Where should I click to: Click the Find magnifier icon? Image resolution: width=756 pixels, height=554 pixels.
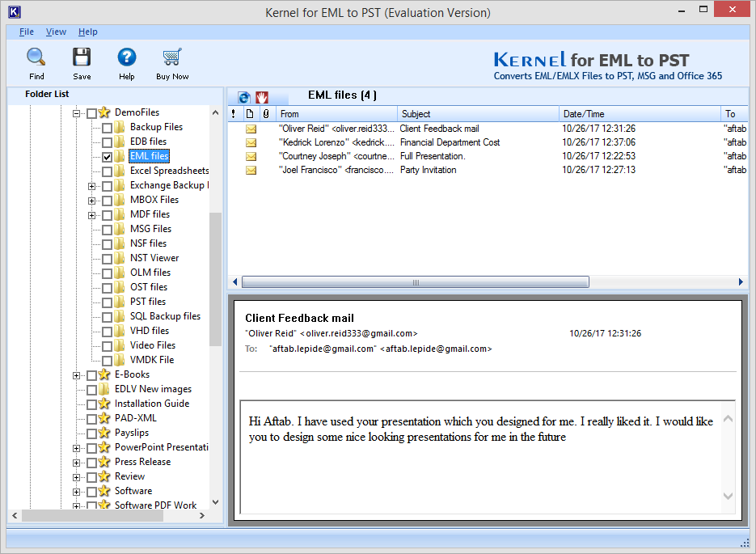pyautogui.click(x=36, y=57)
